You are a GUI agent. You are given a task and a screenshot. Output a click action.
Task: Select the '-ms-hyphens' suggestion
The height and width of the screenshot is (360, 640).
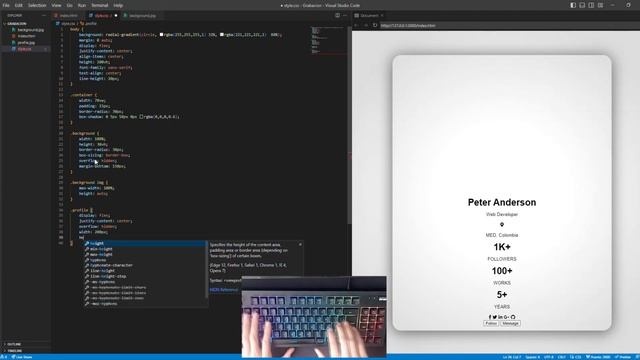pyautogui.click(x=145, y=282)
